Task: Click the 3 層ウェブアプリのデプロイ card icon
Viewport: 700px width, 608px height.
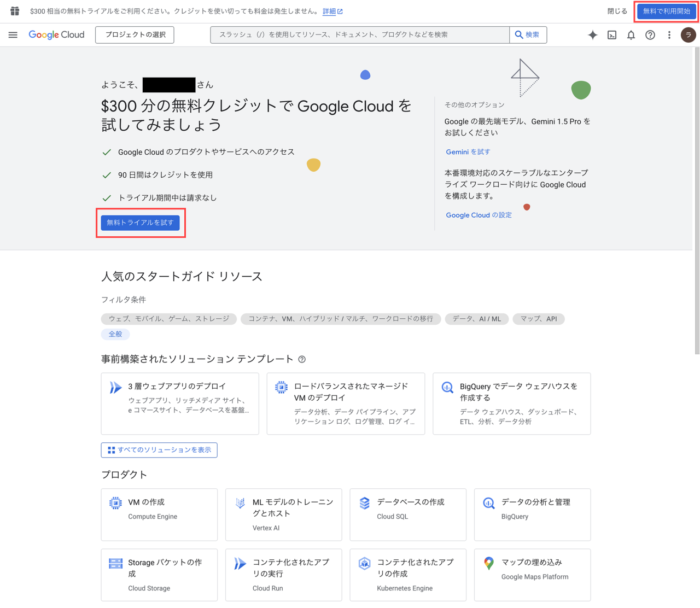Action: point(115,388)
